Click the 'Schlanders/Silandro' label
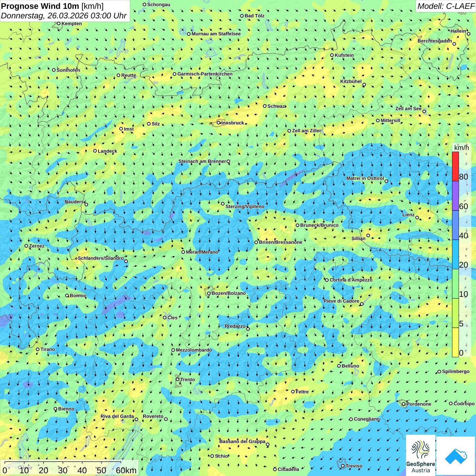This screenshot has height=476, width=476. coord(101,258)
